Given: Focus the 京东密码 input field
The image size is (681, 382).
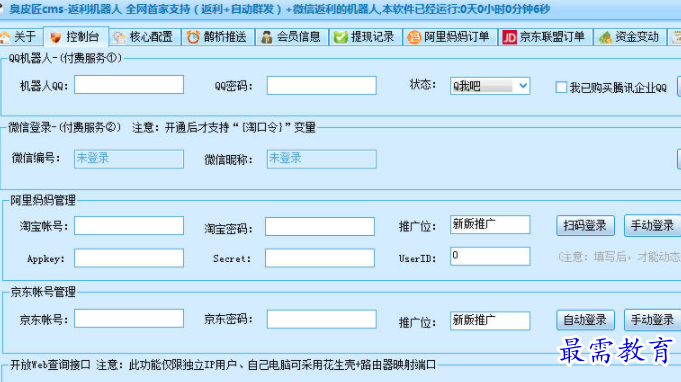Looking at the screenshot, I should (322, 319).
